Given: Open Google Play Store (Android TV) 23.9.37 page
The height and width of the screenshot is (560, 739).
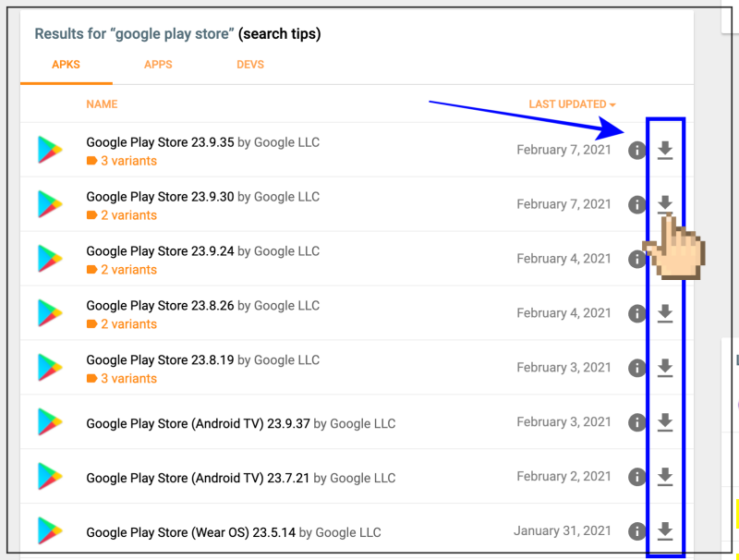Looking at the screenshot, I should 198,424.
